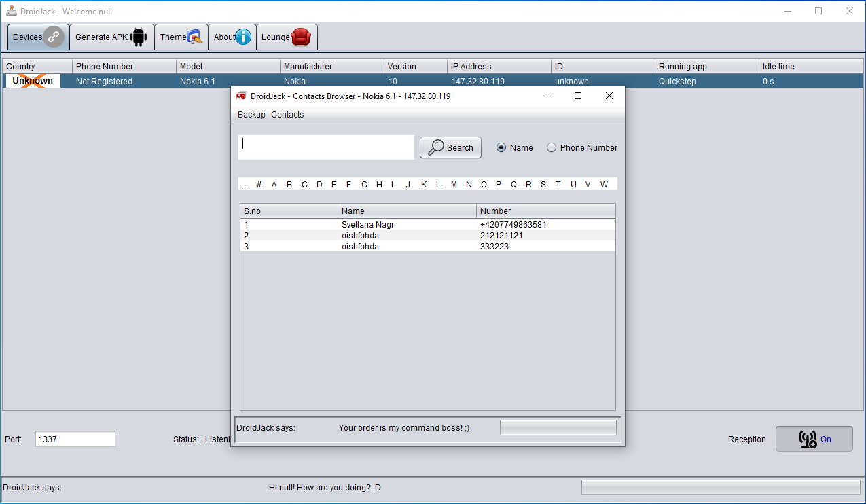This screenshot has width=866, height=504.
Task: Click the '...' filter in alphabet bar
Action: pos(245,184)
